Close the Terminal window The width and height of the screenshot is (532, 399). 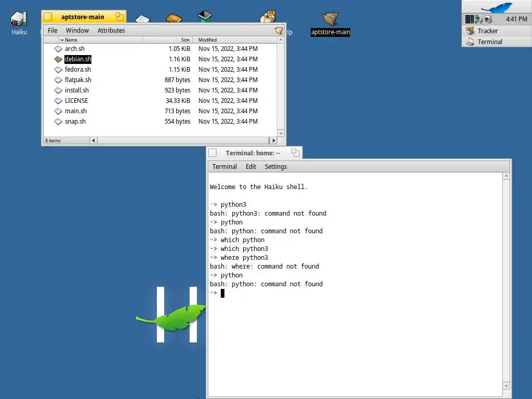pos(212,153)
